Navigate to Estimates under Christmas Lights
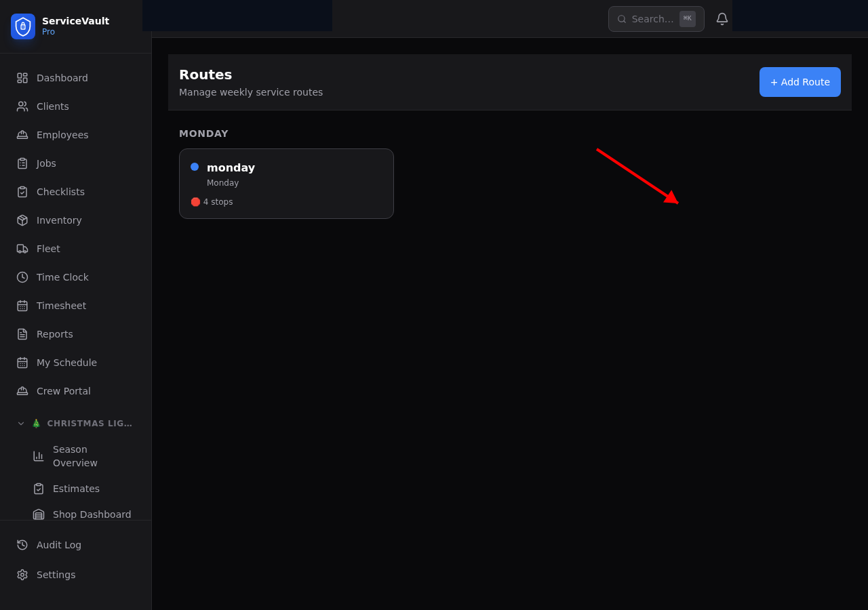The height and width of the screenshot is (610, 868). (x=76, y=489)
